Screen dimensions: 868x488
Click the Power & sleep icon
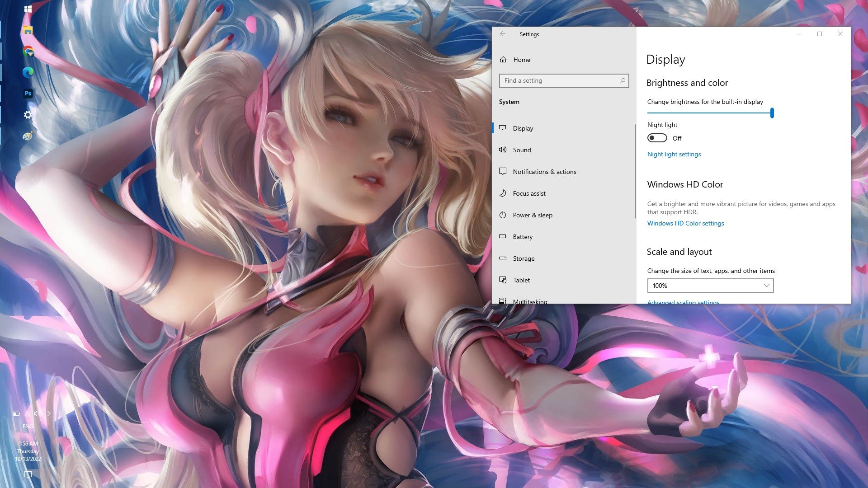(x=503, y=215)
